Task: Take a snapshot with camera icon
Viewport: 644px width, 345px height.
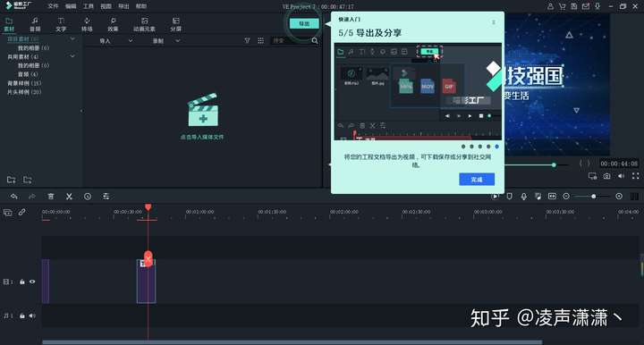Action: [x=606, y=176]
